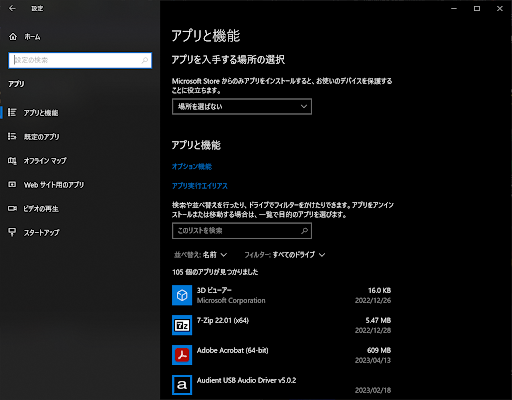This screenshot has width=512, height=400.
Task: Click the オフライン マップ map icon
Action: point(12,161)
